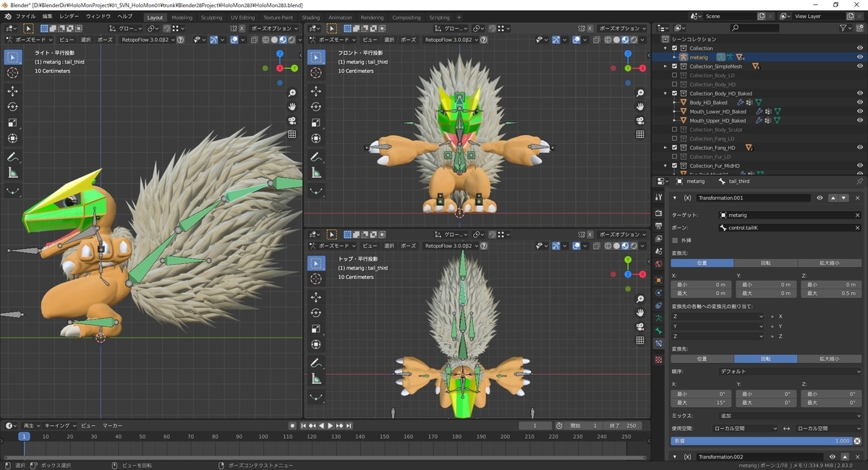This screenshot has width=868, height=470.
Task: Open the Texture properties tab
Action: click(658, 359)
